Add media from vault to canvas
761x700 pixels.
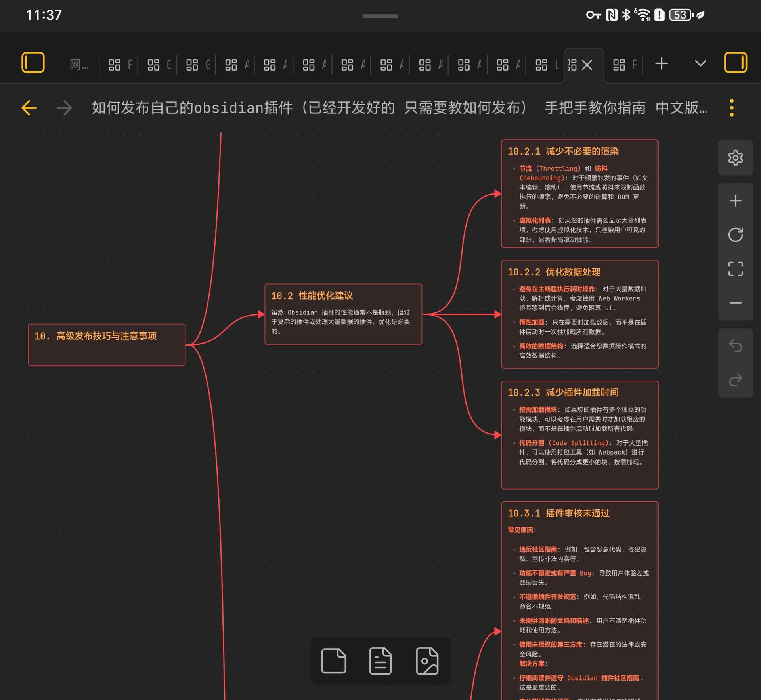(x=427, y=661)
